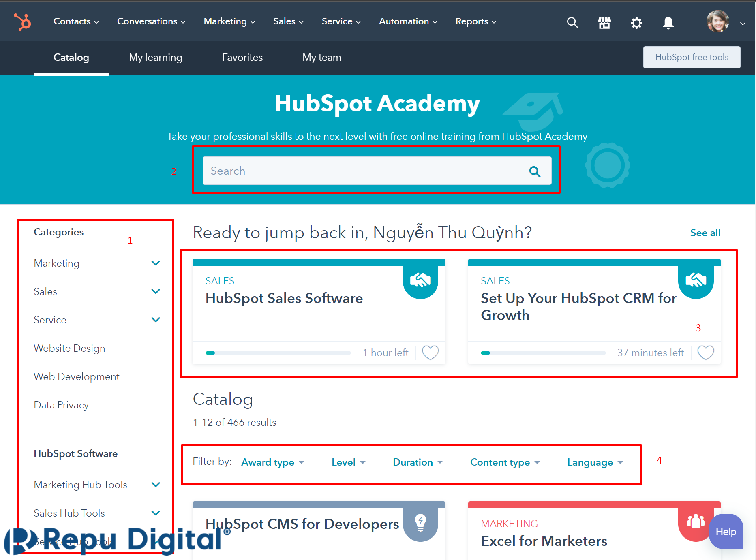Select the Marketing category label
The height and width of the screenshot is (560, 756).
coord(57,263)
